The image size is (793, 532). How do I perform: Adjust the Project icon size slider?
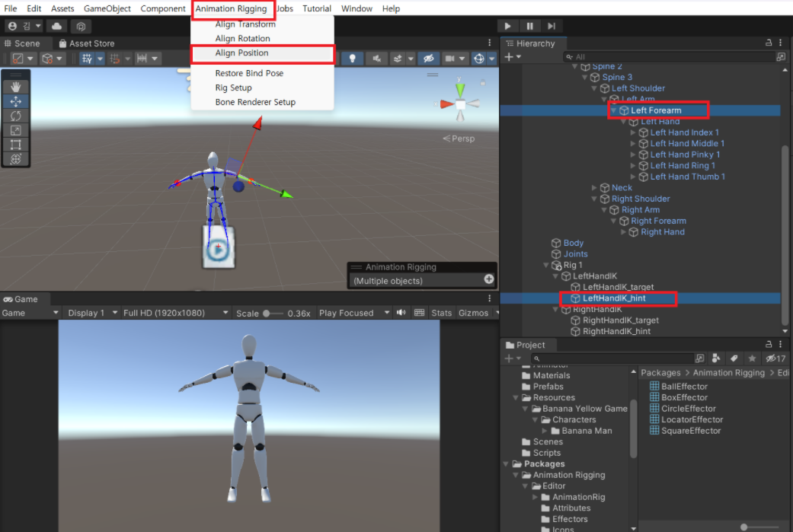[759, 527]
